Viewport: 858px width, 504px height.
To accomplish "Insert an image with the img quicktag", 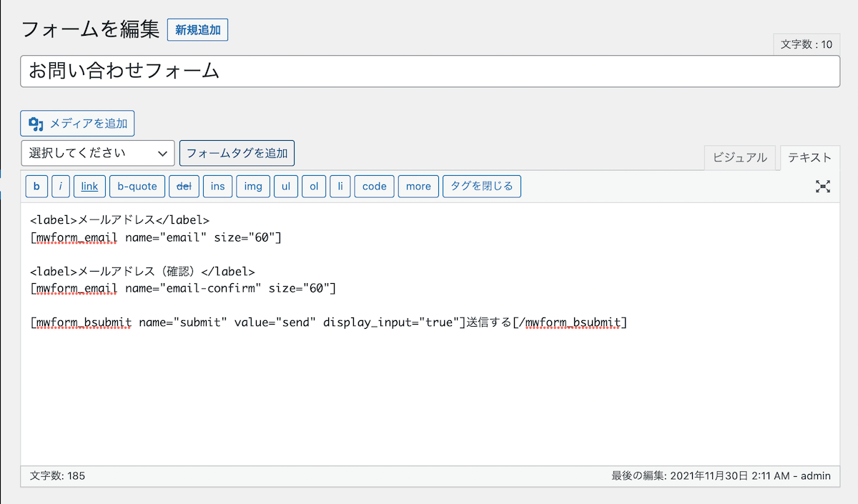I will [252, 186].
